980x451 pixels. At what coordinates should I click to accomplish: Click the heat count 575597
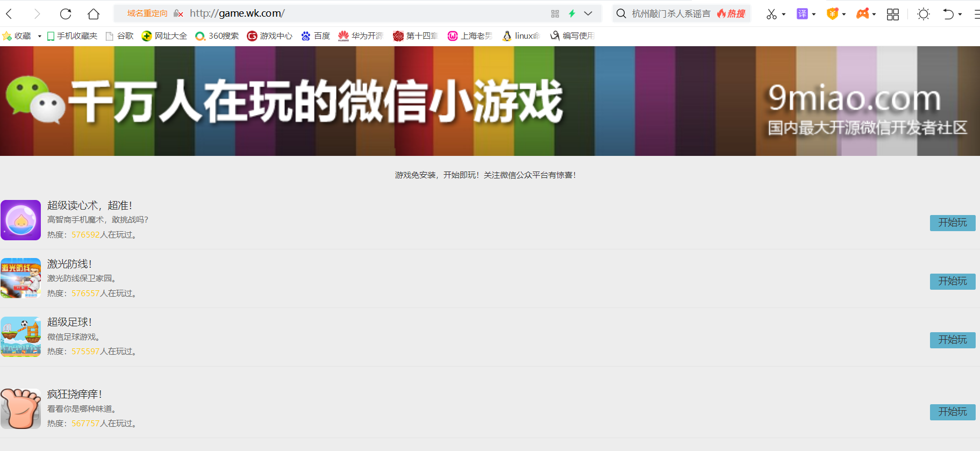pos(85,352)
